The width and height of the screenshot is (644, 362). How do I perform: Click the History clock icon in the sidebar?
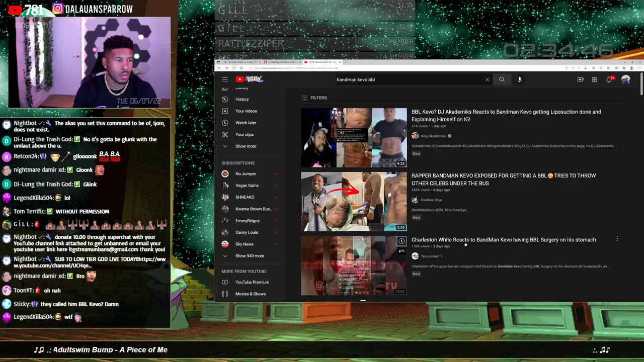coord(225,99)
